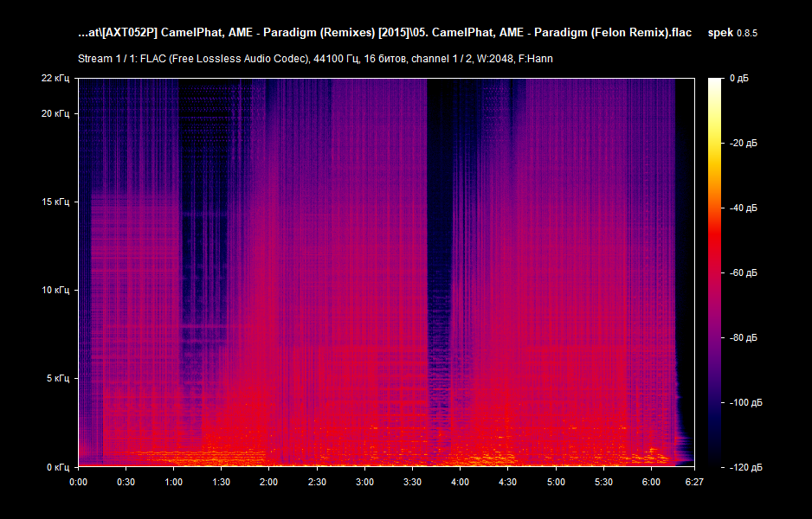The height and width of the screenshot is (519, 812).
Task: Click the -20 дБ scale label
Action: (743, 144)
